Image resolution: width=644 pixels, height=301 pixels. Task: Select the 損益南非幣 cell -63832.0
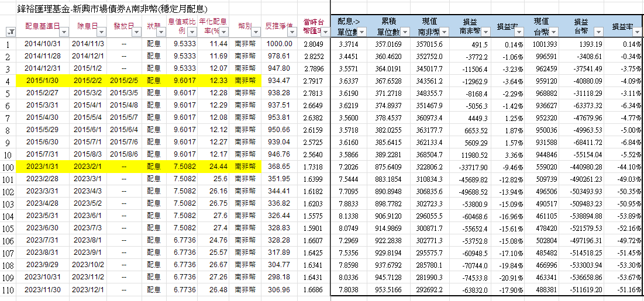click(x=471, y=289)
